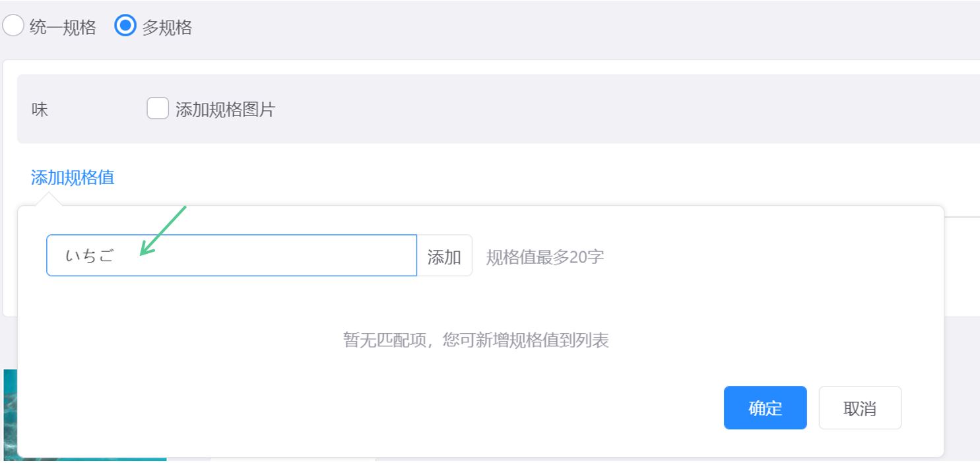Confirm with the blue 确定 button

pyautogui.click(x=766, y=408)
